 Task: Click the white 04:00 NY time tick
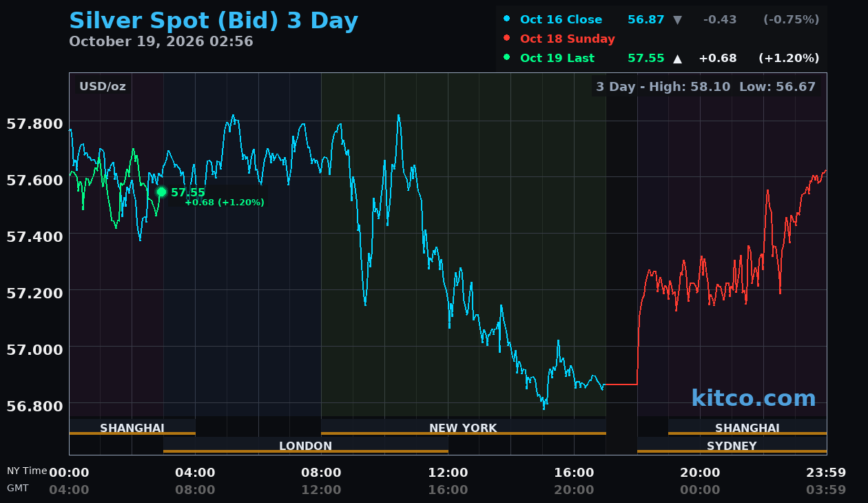pos(195,473)
